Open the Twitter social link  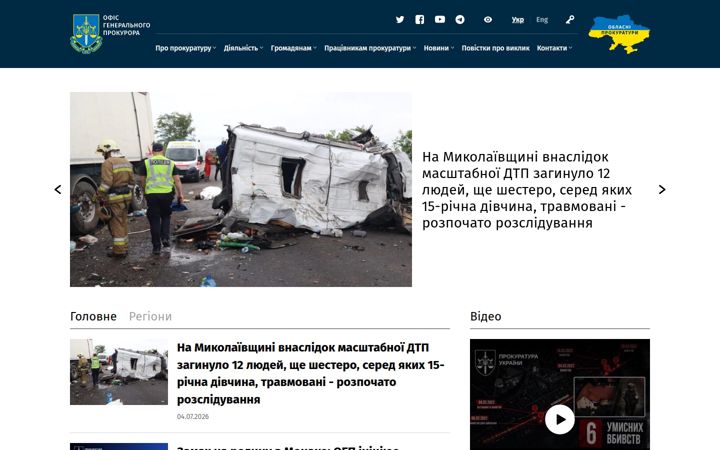pos(400,20)
